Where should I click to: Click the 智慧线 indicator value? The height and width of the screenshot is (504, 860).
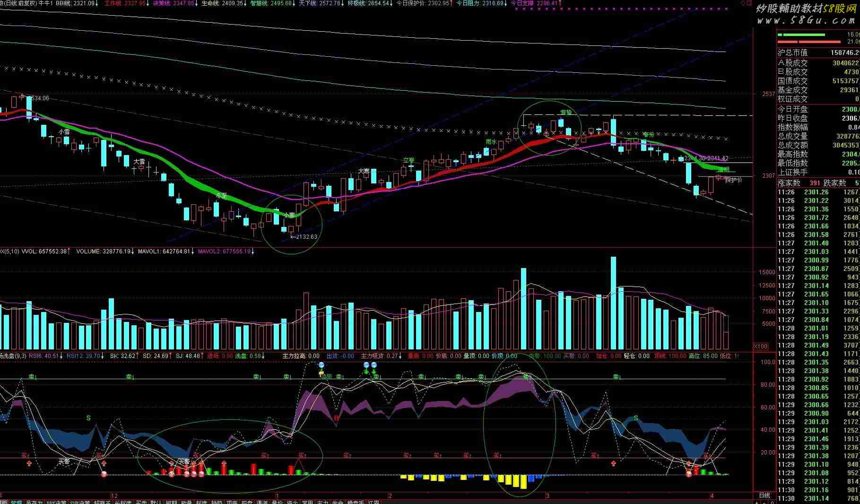[272, 3]
